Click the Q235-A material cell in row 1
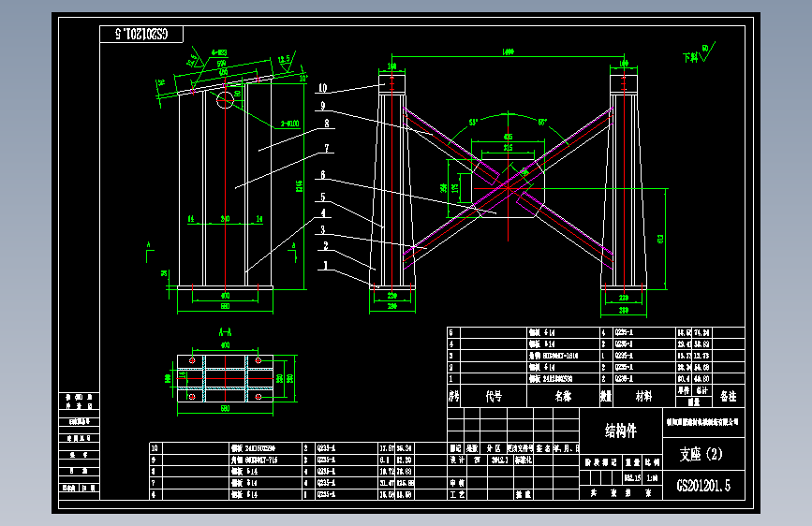The height and width of the screenshot is (526, 812). [644, 378]
